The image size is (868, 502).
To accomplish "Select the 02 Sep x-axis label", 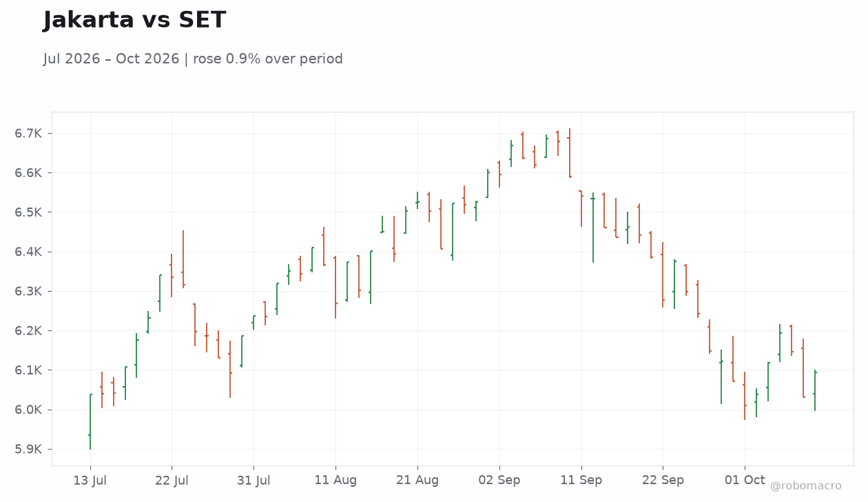I will [499, 481].
